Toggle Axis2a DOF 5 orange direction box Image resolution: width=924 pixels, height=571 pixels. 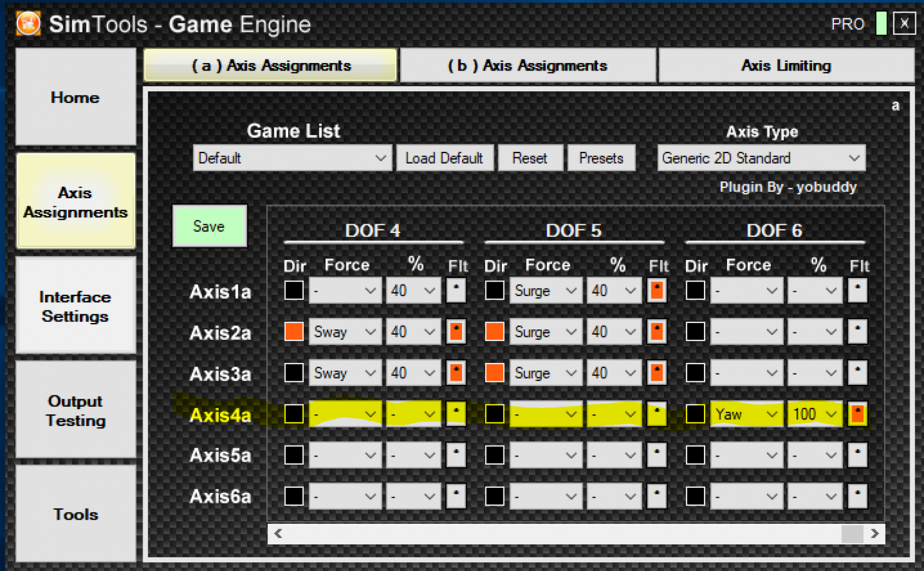point(494,332)
